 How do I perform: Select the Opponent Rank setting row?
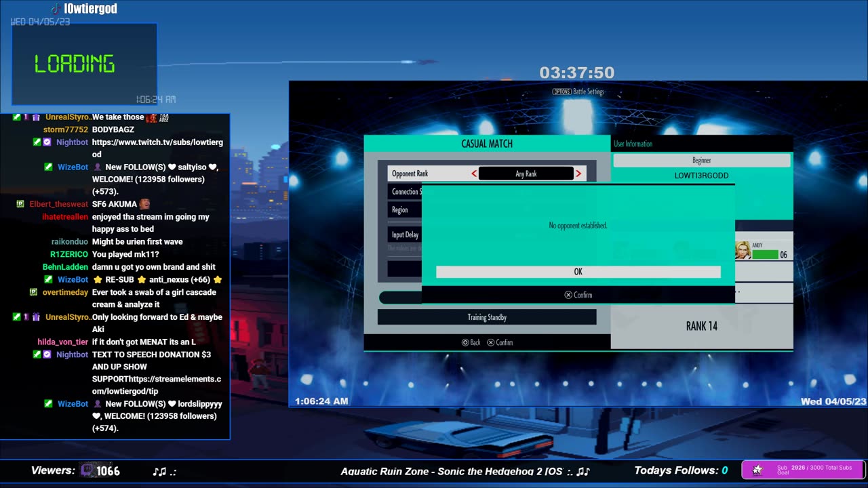487,174
